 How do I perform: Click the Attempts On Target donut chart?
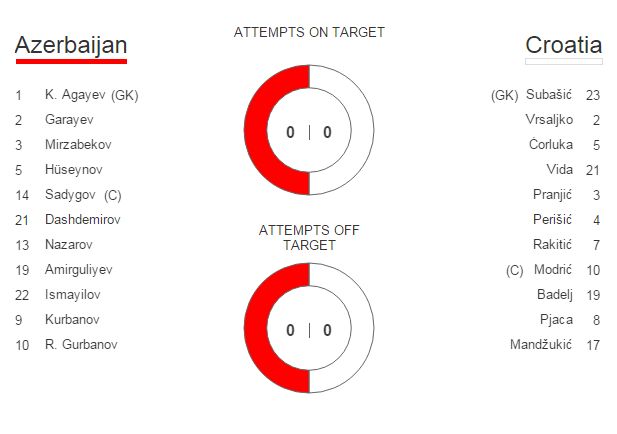pos(309,131)
